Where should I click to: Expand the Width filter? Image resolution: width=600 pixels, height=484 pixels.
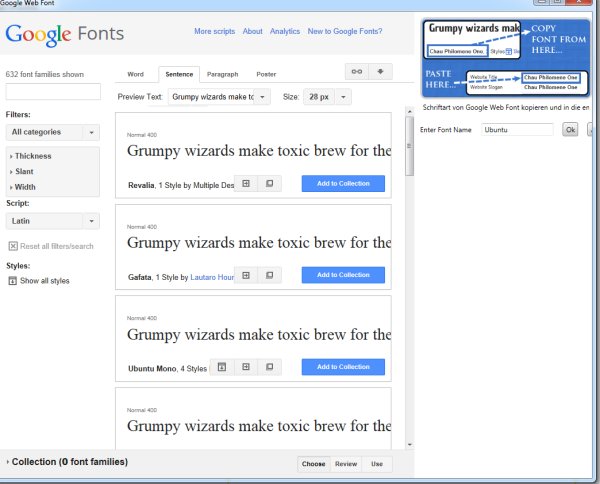pyautogui.click(x=23, y=187)
